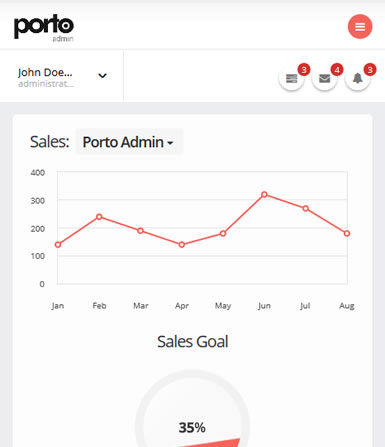385x447 pixels.
Task: Open the tasks list icon
Action: click(x=291, y=79)
